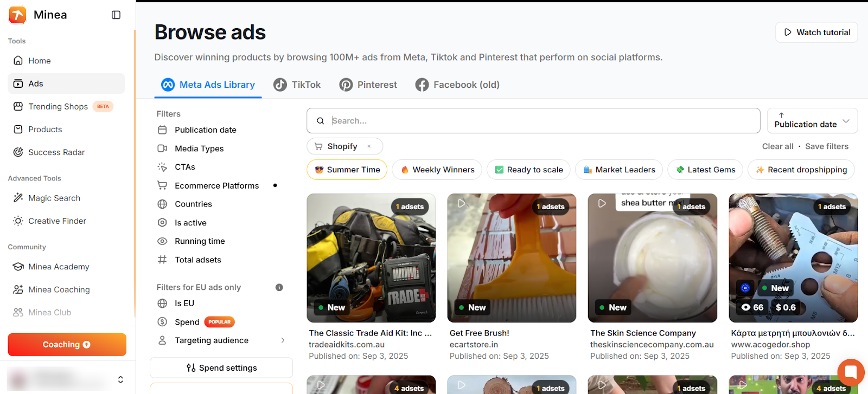Click the info icon beside EU filters
868x394 pixels.
point(279,287)
